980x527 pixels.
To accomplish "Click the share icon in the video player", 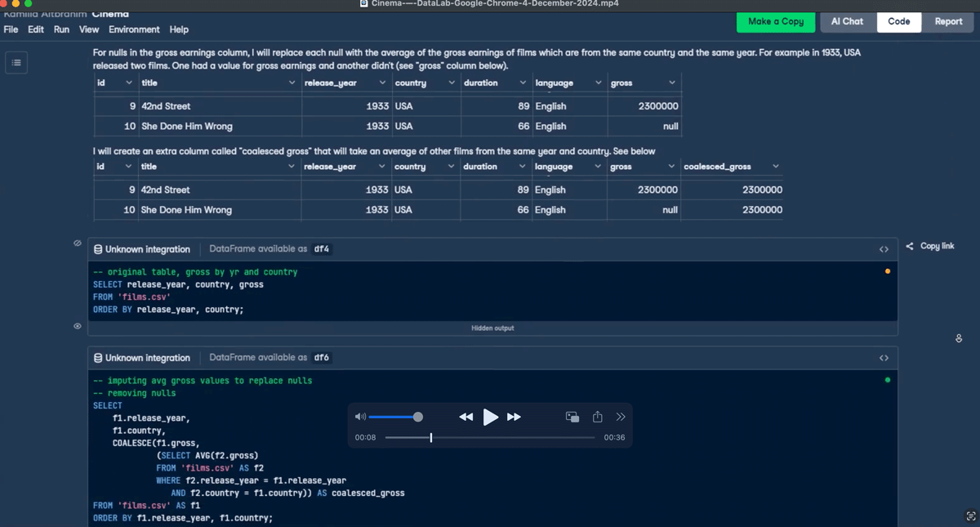I will pos(598,417).
